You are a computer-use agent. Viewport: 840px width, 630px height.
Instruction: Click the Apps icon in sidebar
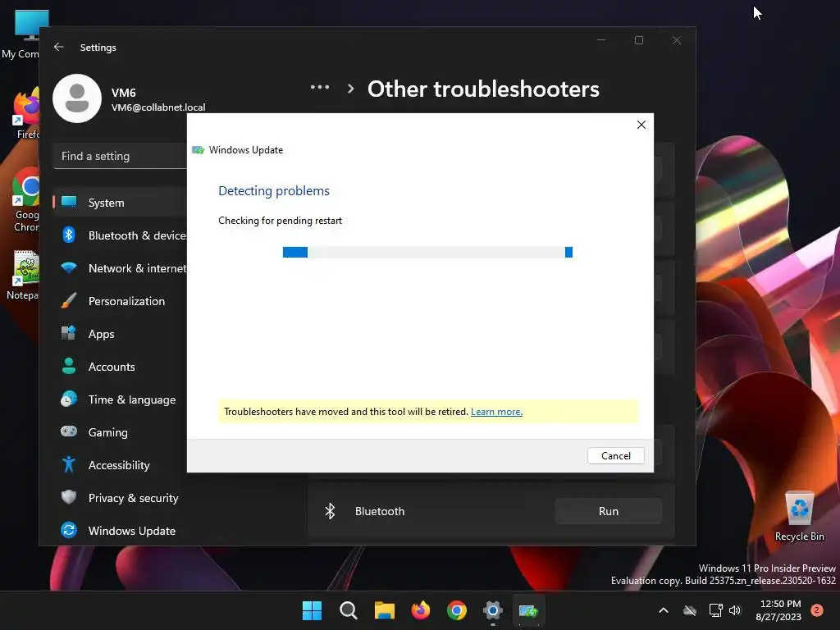click(69, 333)
